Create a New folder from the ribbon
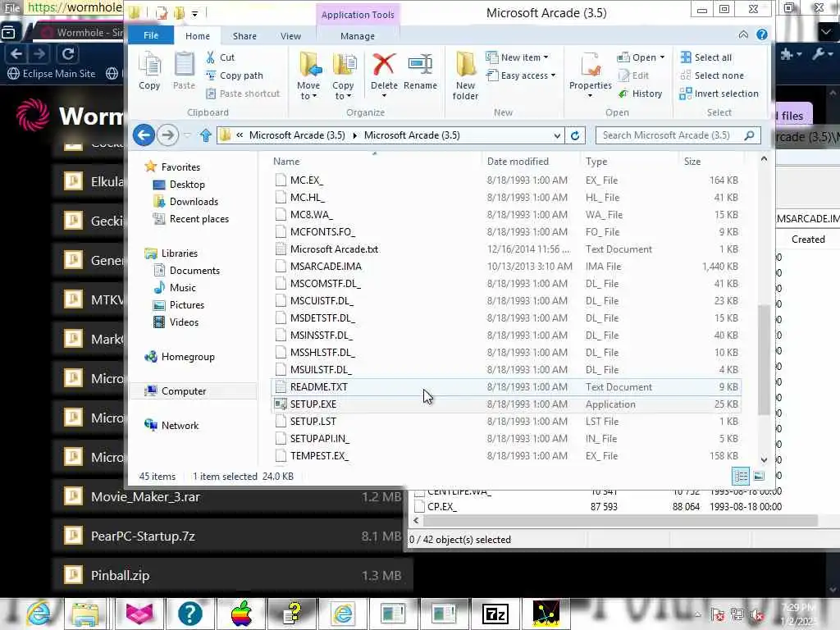The width and height of the screenshot is (840, 630). pos(465,76)
